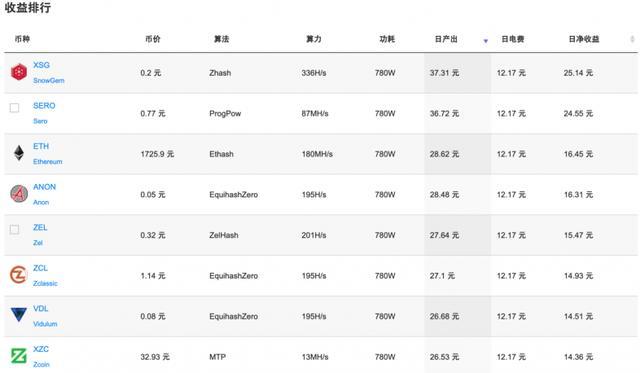The height and width of the screenshot is (373, 640).
Task: Click the 14.36 元 net profit cell
Action: pos(578,357)
